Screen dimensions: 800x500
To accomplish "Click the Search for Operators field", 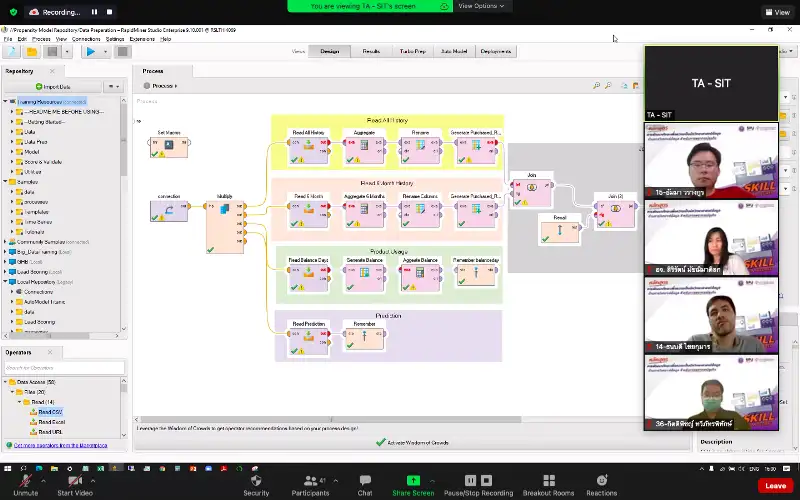I will click(x=64, y=368).
